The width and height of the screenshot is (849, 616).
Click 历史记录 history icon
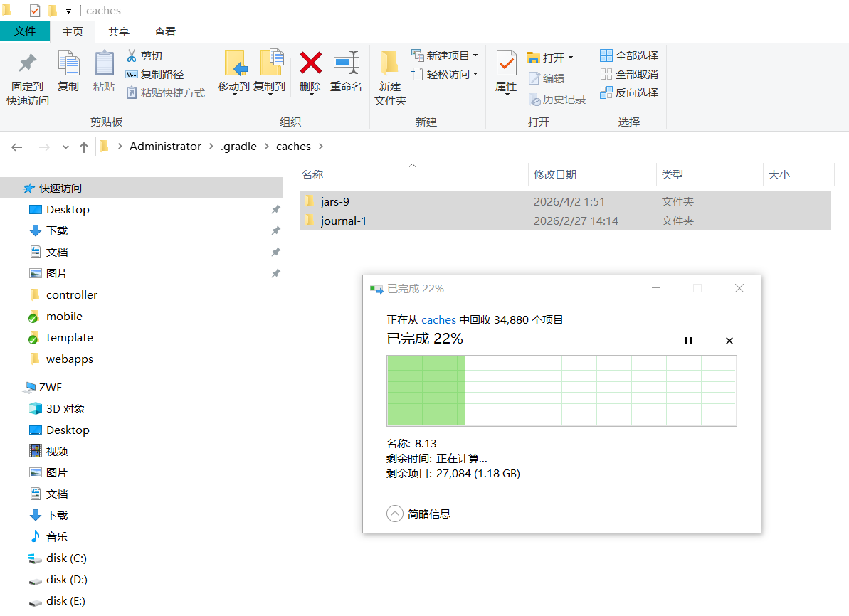534,100
